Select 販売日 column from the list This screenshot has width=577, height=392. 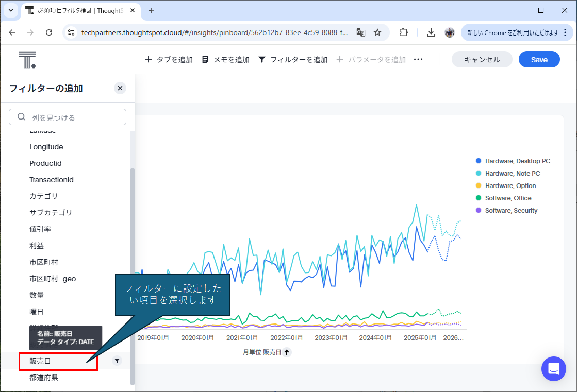click(40, 361)
